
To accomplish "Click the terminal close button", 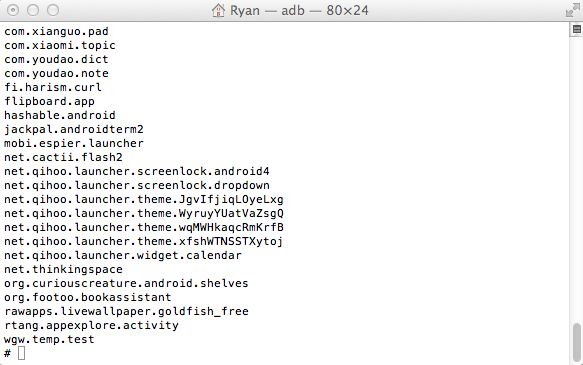I will click(x=13, y=10).
